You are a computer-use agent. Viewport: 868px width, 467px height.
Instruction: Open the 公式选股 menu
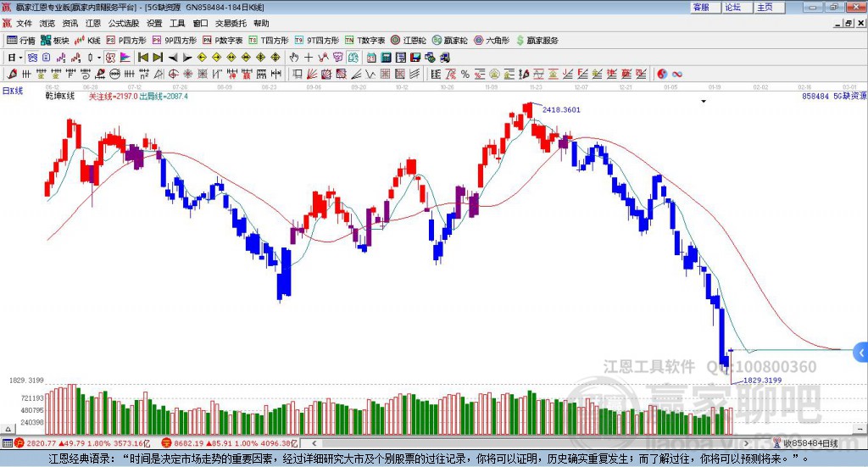coord(124,23)
